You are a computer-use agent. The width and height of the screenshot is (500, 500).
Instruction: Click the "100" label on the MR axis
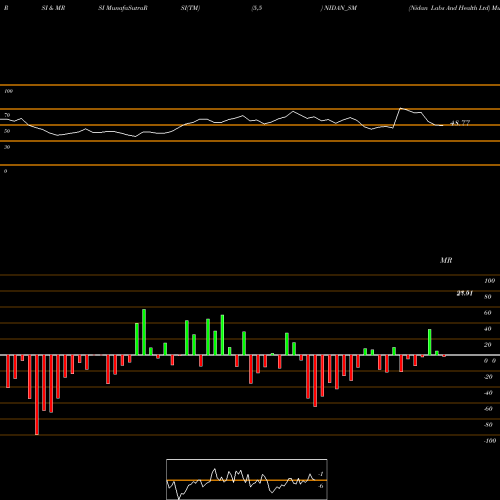tap(489, 281)
